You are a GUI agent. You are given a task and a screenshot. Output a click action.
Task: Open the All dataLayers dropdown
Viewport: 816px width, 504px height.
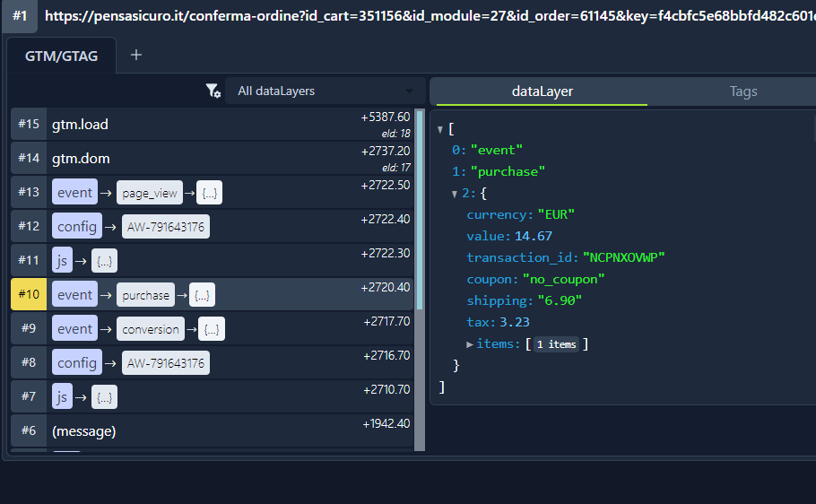326,91
